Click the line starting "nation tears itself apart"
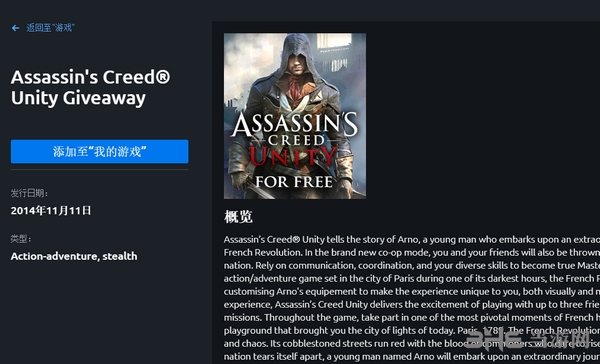The height and width of the screenshot is (364, 600). coord(412,357)
